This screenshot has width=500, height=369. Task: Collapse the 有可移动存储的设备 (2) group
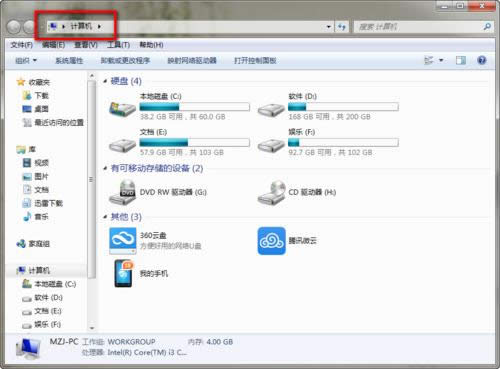(105, 168)
